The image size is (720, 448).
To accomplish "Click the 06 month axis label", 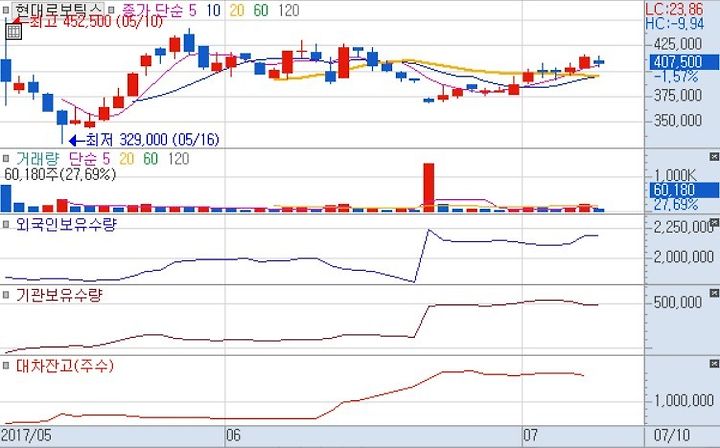I will coord(233,435).
